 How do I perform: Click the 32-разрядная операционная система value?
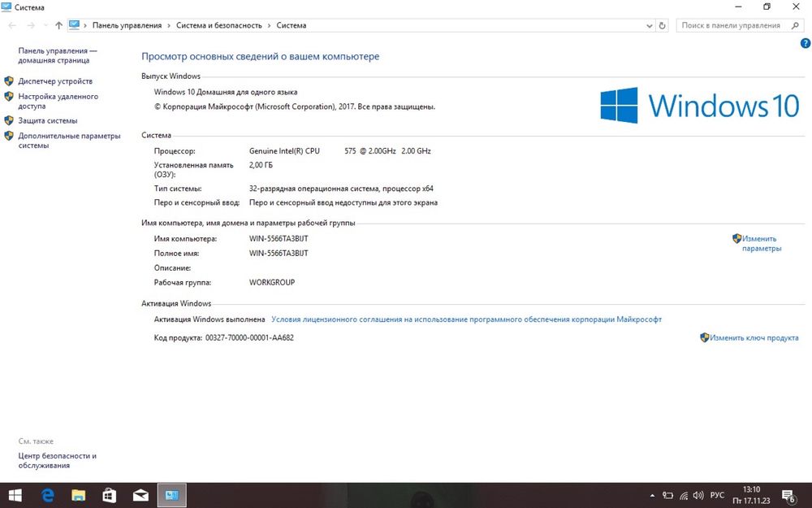pos(341,189)
